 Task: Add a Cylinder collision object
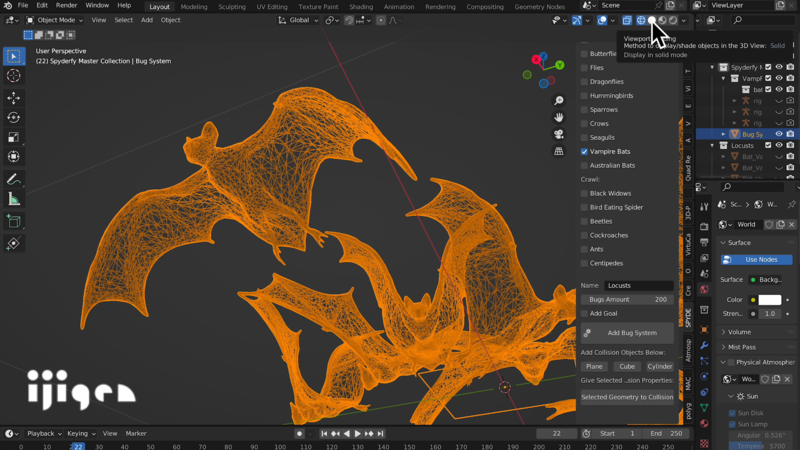(660, 367)
